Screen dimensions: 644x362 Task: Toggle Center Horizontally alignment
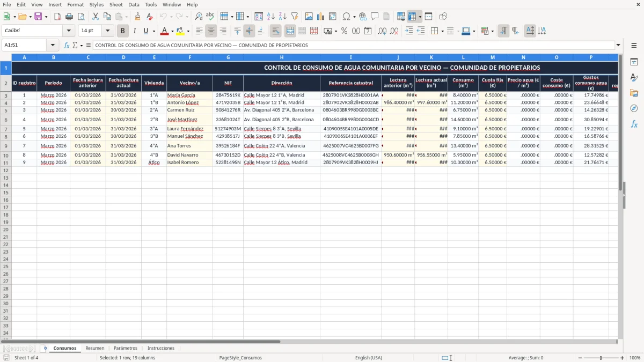tap(211, 31)
